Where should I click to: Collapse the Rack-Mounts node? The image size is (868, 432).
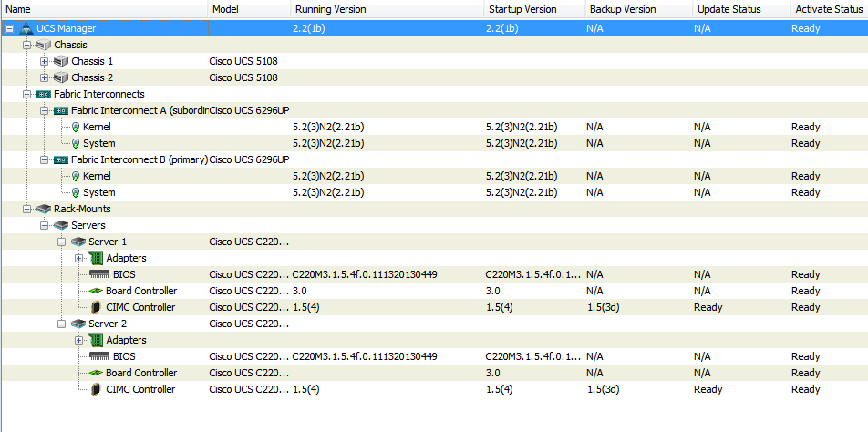pos(26,209)
